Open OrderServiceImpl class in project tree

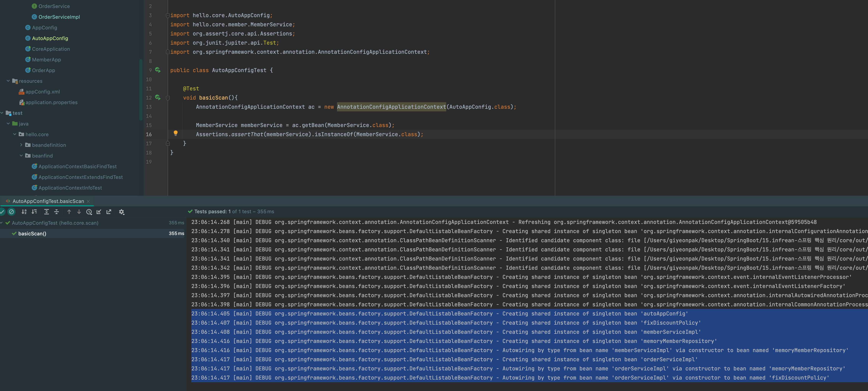pos(59,17)
